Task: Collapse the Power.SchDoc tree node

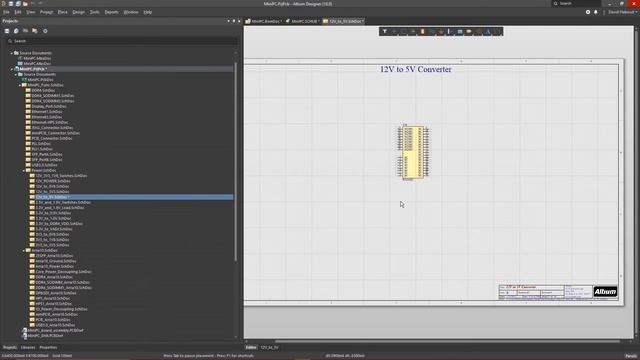Action: pos(24,170)
